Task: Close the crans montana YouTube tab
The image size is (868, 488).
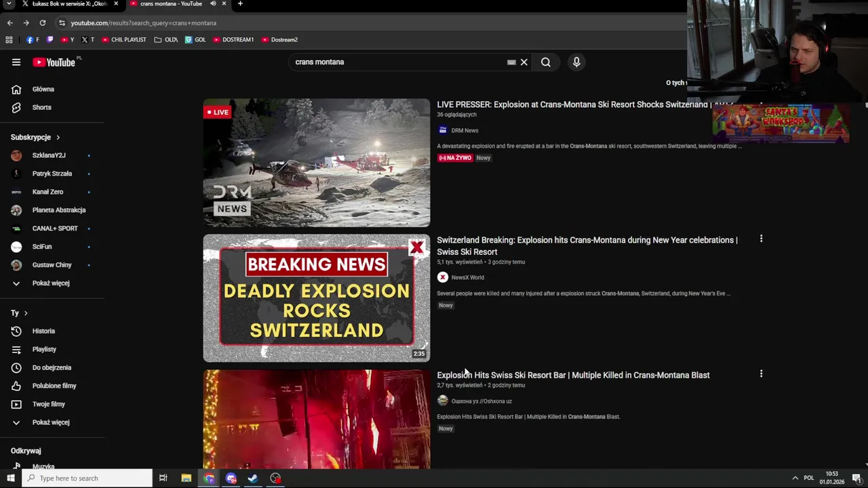Action: click(224, 4)
